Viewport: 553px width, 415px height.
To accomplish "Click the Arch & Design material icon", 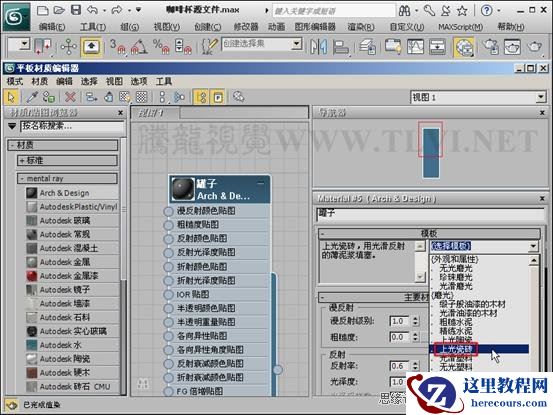I will 32,193.
